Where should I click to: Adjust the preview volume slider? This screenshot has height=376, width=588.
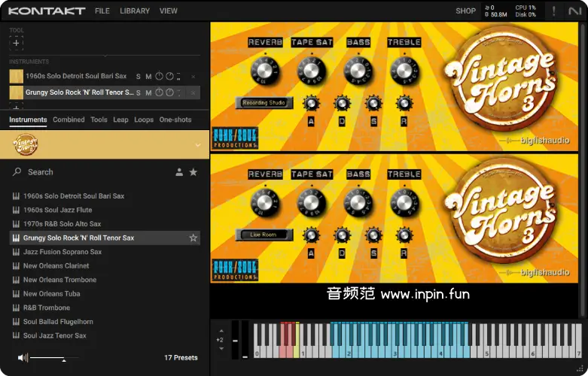(55, 359)
